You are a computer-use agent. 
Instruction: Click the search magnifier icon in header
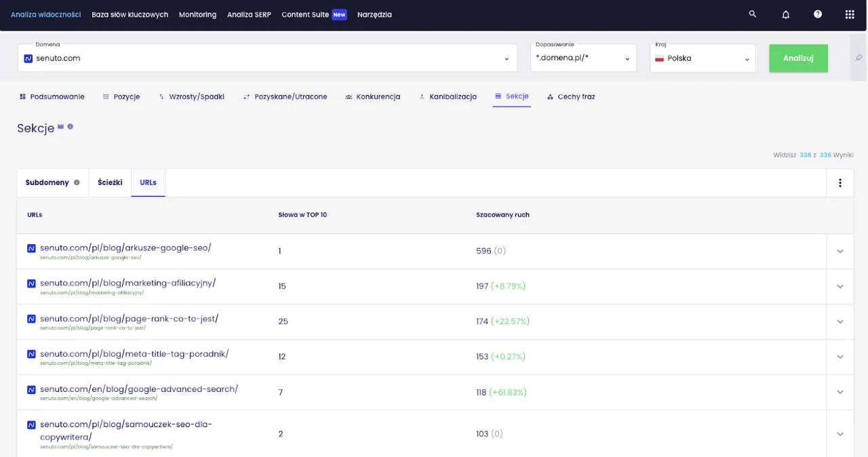[752, 14]
